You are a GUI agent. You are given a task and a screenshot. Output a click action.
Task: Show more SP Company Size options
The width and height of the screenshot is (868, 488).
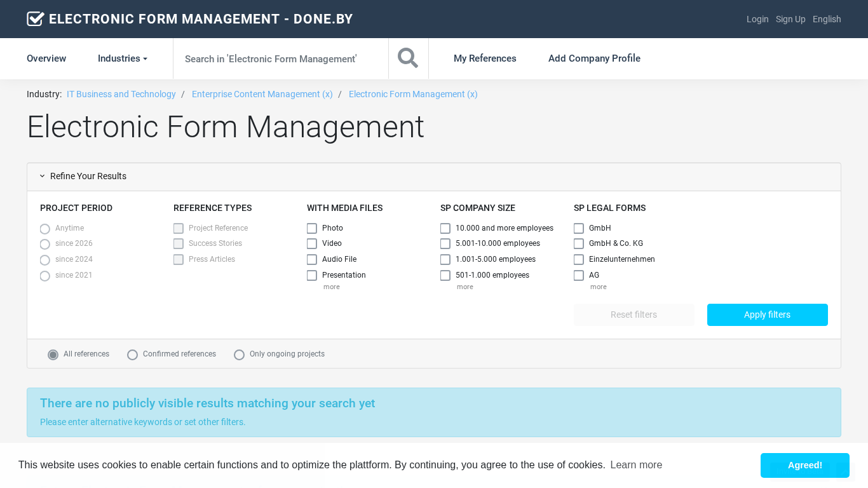pos(465,287)
